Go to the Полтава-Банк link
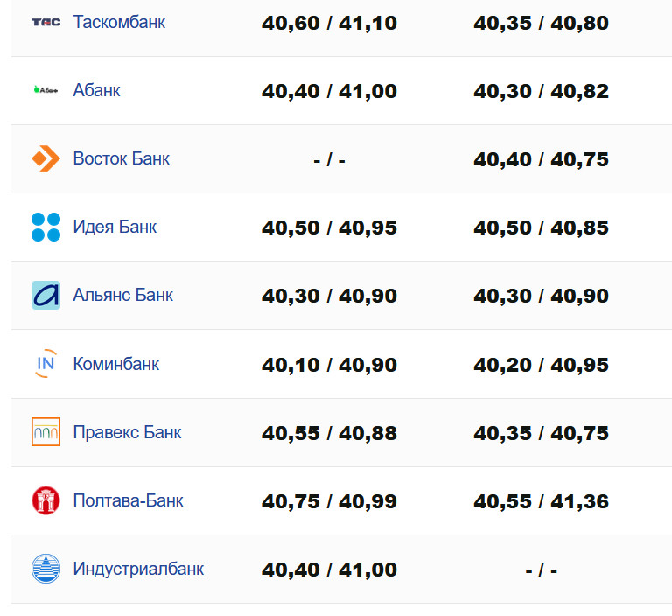 tap(128, 500)
